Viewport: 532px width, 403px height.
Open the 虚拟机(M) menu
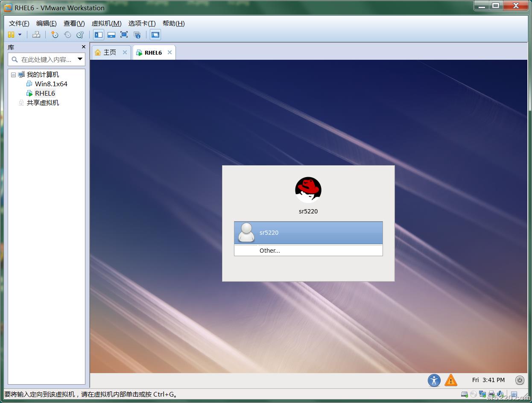[107, 23]
